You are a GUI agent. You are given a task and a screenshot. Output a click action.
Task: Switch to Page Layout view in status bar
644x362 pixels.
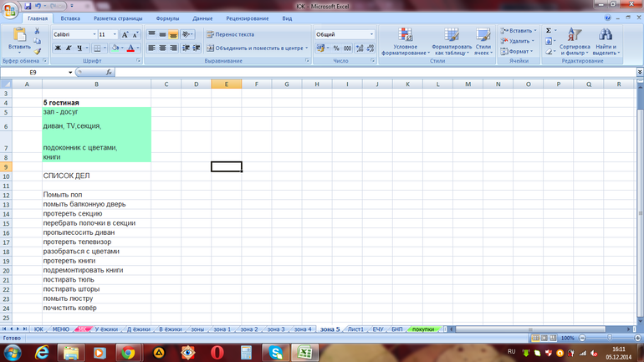(544, 339)
